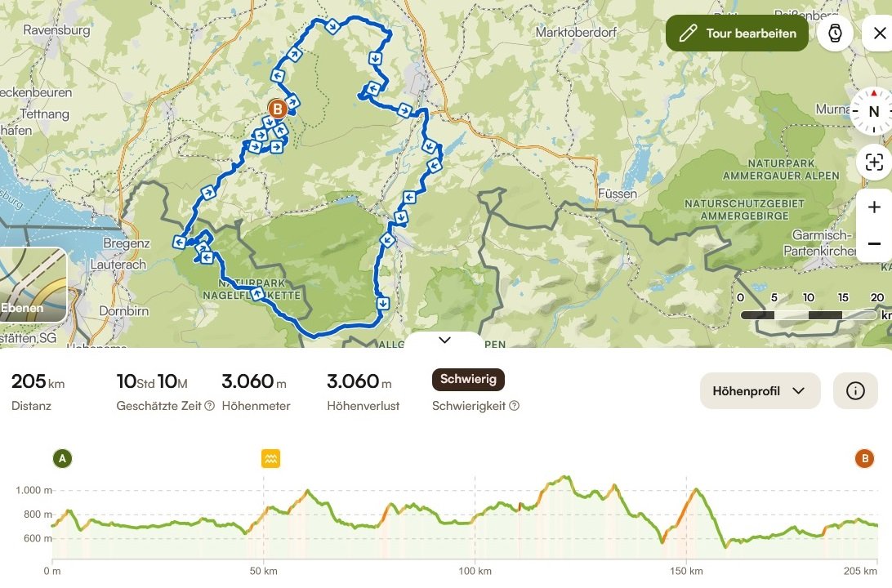Select end marker B on elevation profile
The width and height of the screenshot is (892, 588).
pyautogui.click(x=864, y=458)
